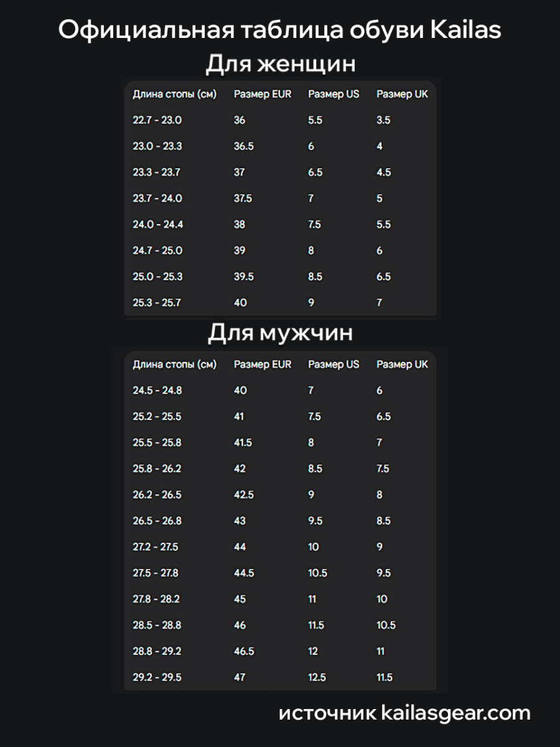The width and height of the screenshot is (560, 747).
Task: Click 'Размер US' header in men's table
Action: (x=334, y=364)
